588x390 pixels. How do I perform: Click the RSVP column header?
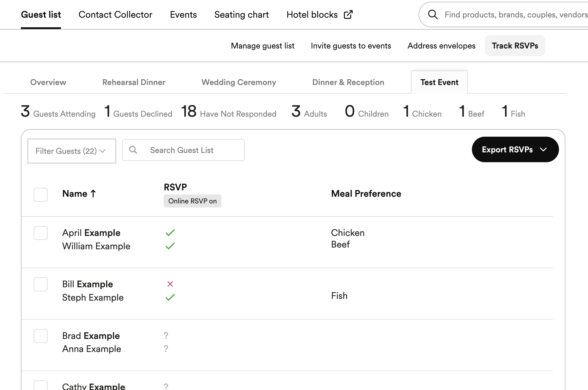pyautogui.click(x=175, y=187)
